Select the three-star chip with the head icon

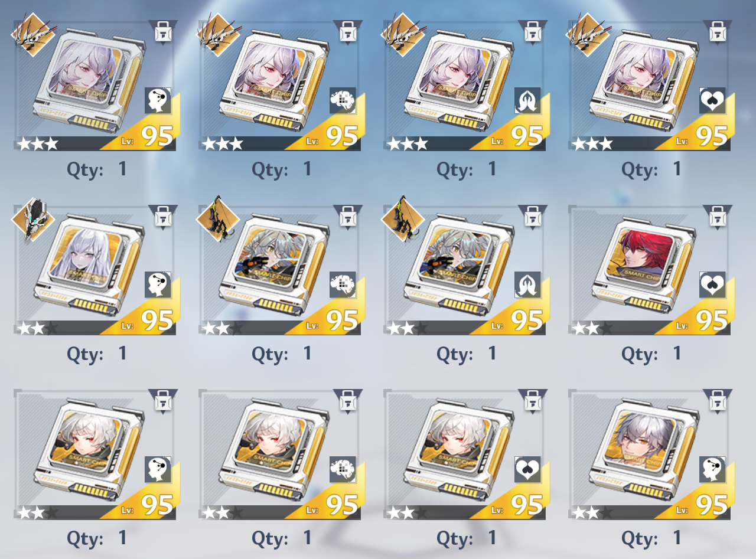pos(94,86)
